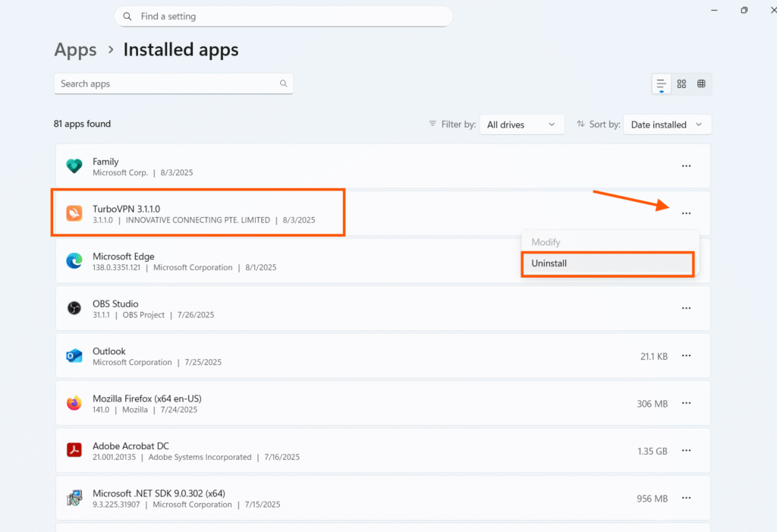777x532 pixels.
Task: Click the 21.1 KB size value
Action: tap(653, 356)
